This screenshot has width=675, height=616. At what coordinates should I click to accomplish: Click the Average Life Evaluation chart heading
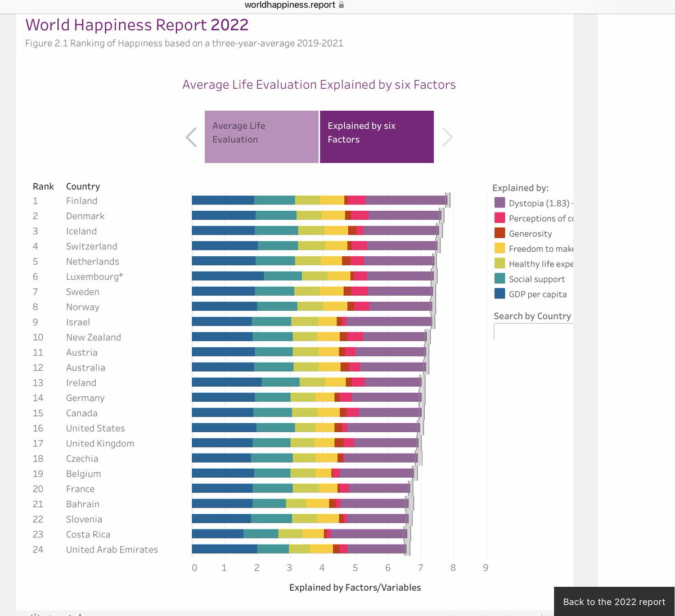click(x=319, y=85)
